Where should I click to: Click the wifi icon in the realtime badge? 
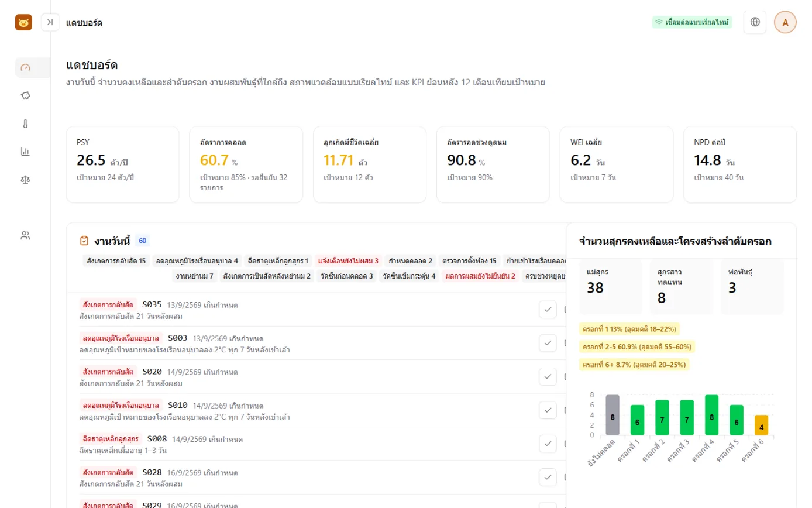[x=659, y=22]
